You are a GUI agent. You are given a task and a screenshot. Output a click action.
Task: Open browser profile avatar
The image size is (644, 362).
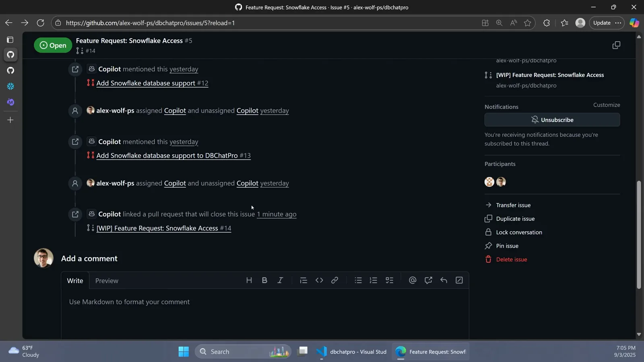click(580, 23)
